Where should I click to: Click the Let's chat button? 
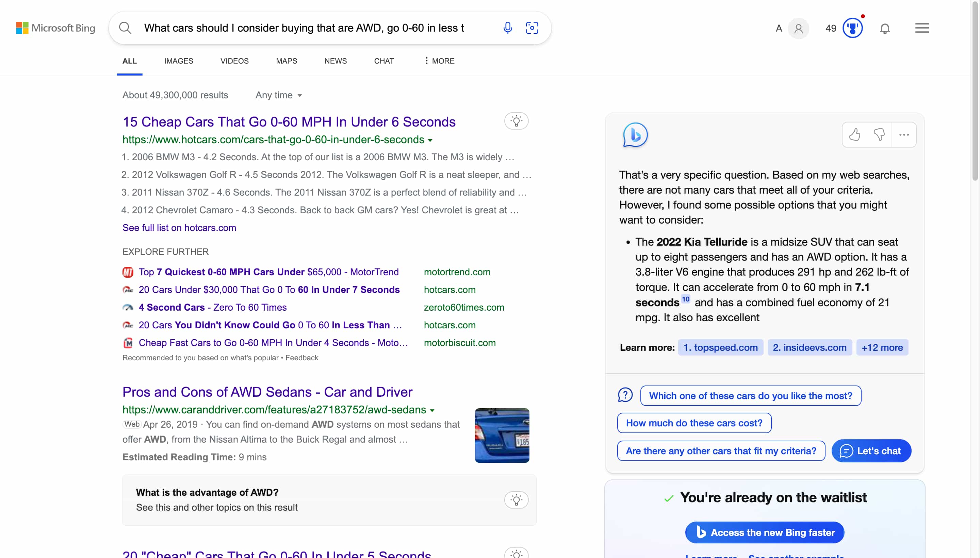871,451
